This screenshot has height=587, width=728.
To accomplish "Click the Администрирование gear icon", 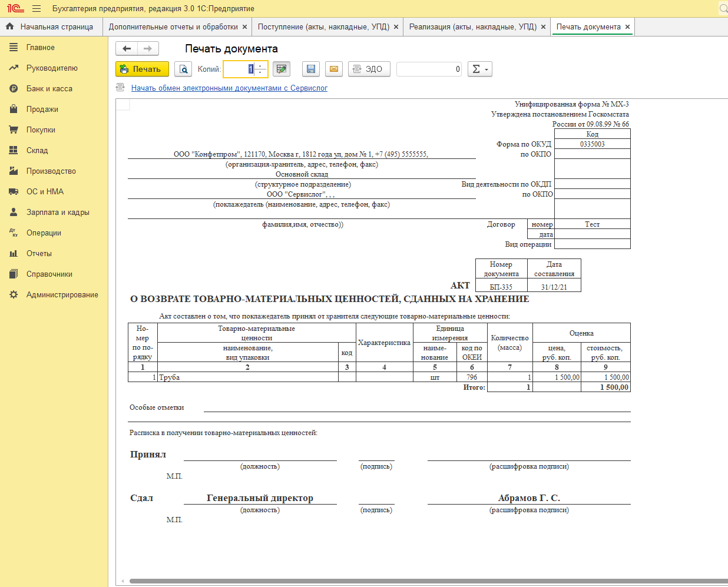I will pyautogui.click(x=14, y=294).
